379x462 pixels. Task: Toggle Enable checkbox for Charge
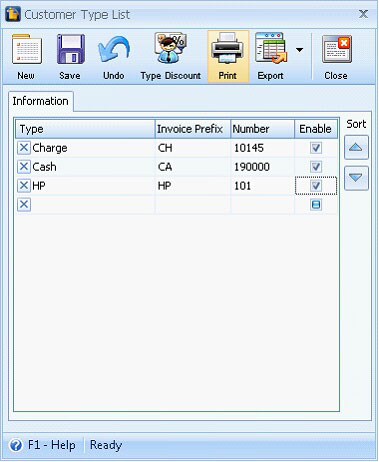316,148
